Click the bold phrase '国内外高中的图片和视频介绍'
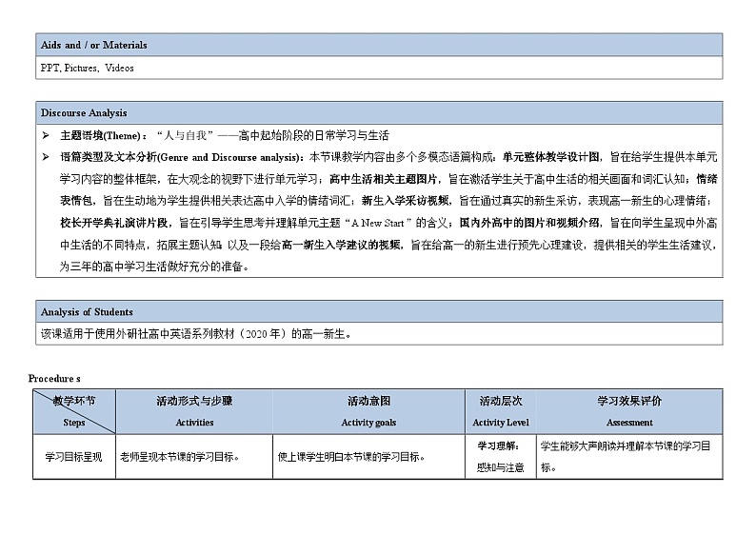This screenshot has height=534, width=756. coord(529,223)
